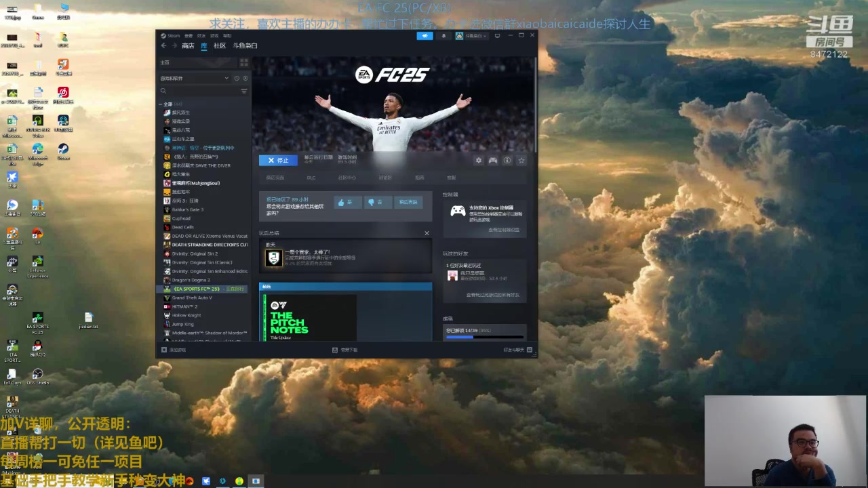Switch to Big Picture mode monitor icon
This screenshot has height=488, width=868.
click(x=497, y=35)
